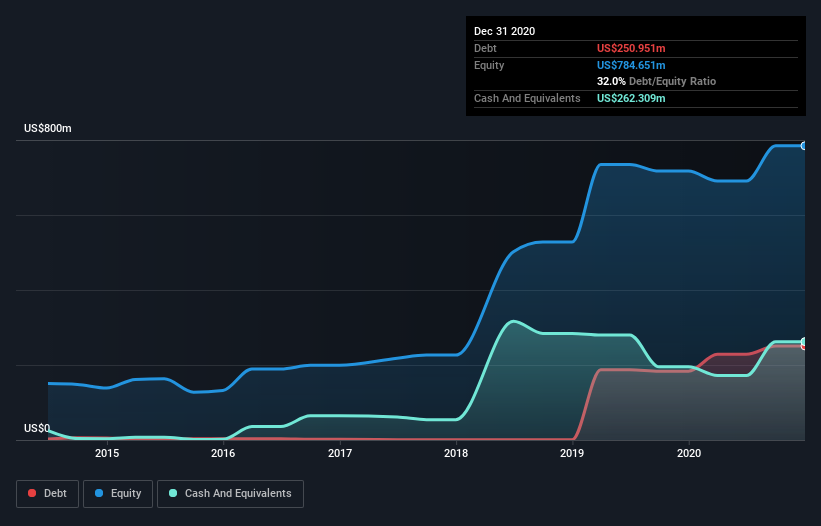Screen dimensions: 821x526
Task: Click Cash And Equivalents label in tooltip
Action: 527,98
